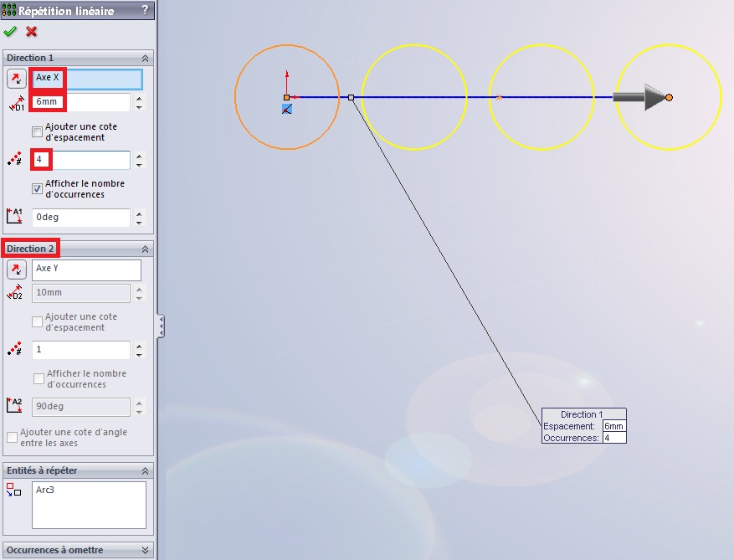Click the red X to cancel pattern

point(32,32)
